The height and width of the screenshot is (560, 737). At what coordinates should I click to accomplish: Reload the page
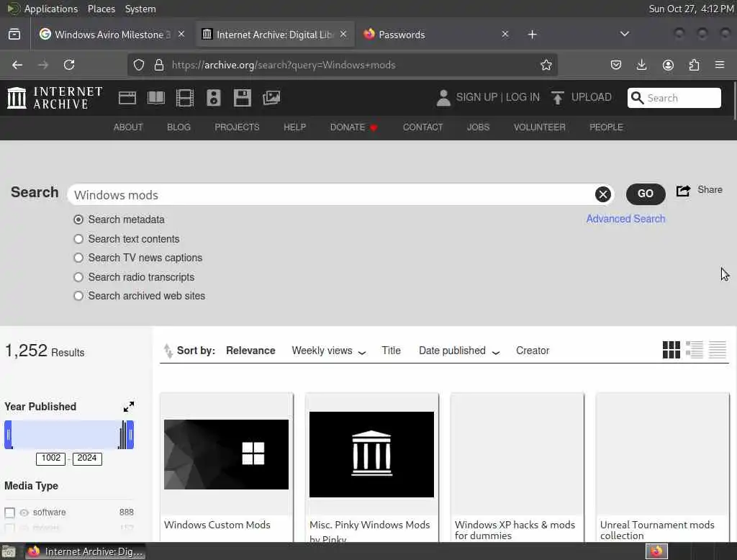click(x=69, y=65)
